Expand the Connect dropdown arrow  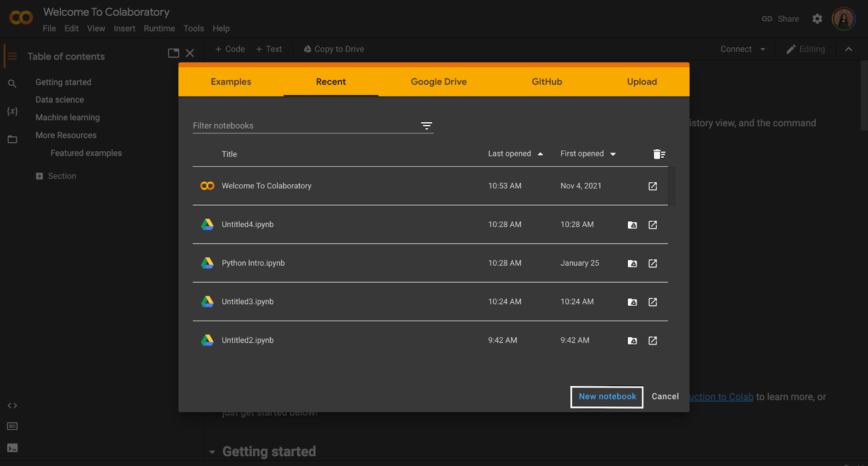click(x=763, y=49)
